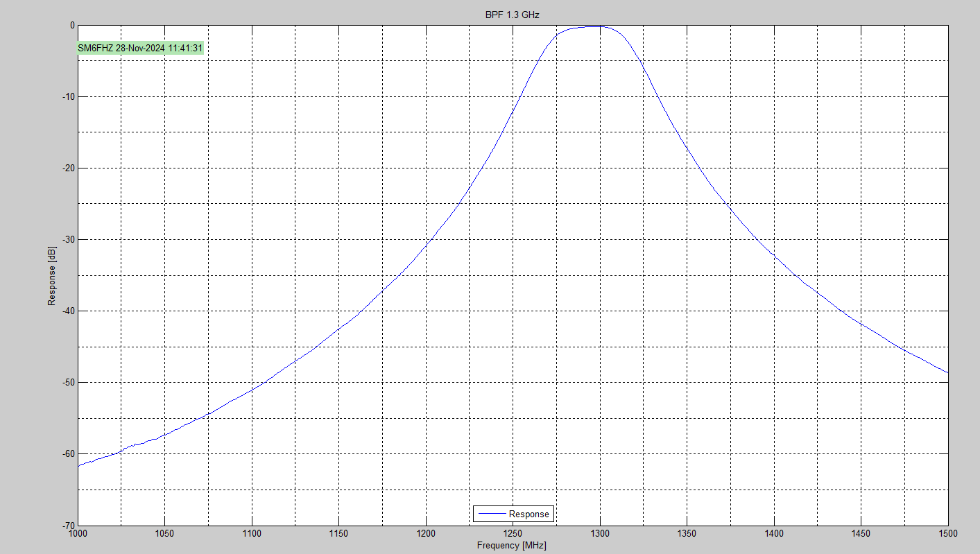The width and height of the screenshot is (980, 554).
Task: Click the 1450 x-axis tick label
Action: (x=861, y=533)
